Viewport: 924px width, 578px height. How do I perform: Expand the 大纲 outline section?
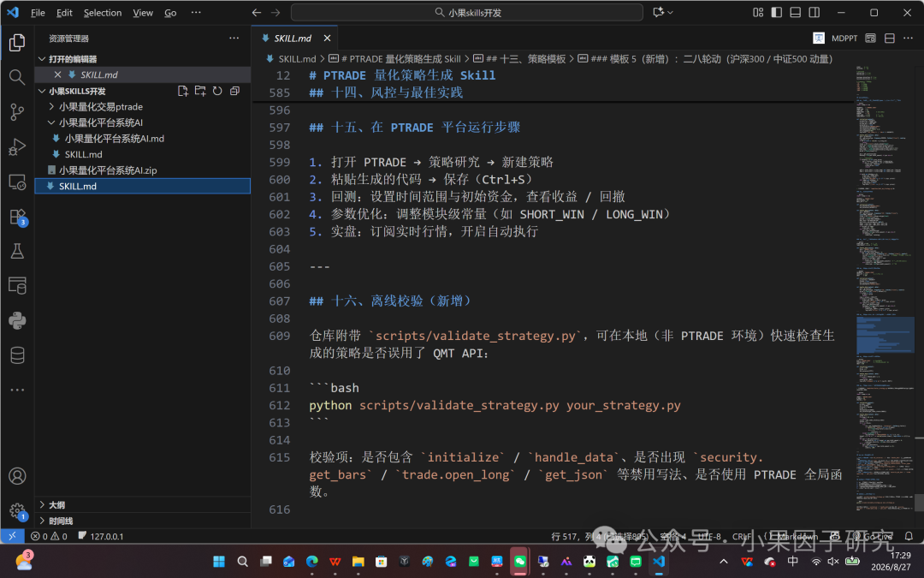tap(42, 505)
